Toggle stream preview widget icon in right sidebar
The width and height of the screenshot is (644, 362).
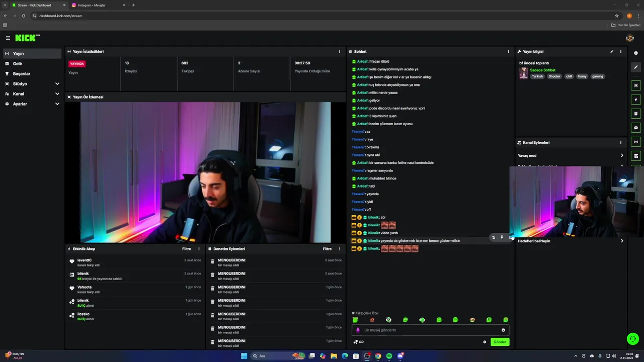click(636, 85)
